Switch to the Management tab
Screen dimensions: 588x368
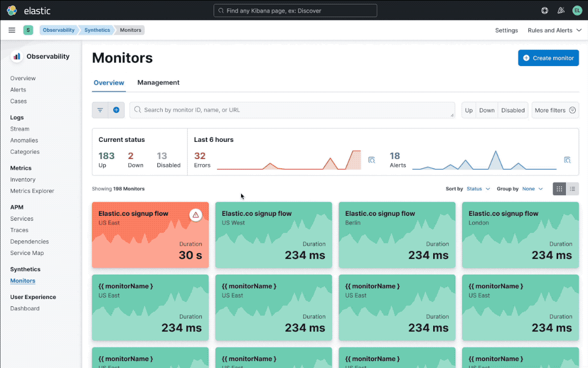(158, 83)
